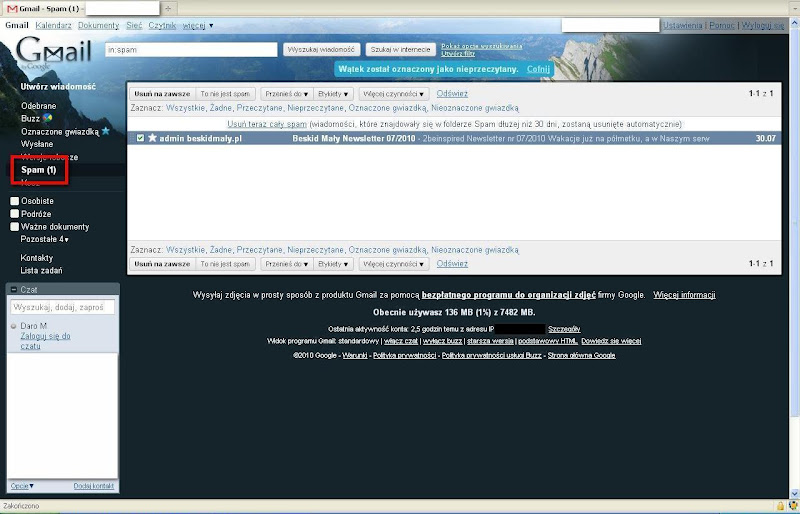
Task: Click Polityka prywatności footer link
Action: tap(405, 355)
